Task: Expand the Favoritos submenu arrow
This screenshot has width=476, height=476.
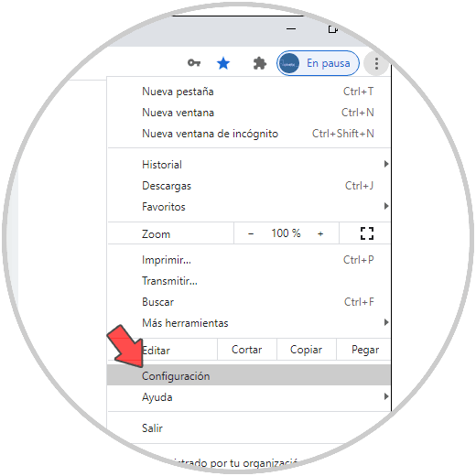Action: (x=386, y=206)
